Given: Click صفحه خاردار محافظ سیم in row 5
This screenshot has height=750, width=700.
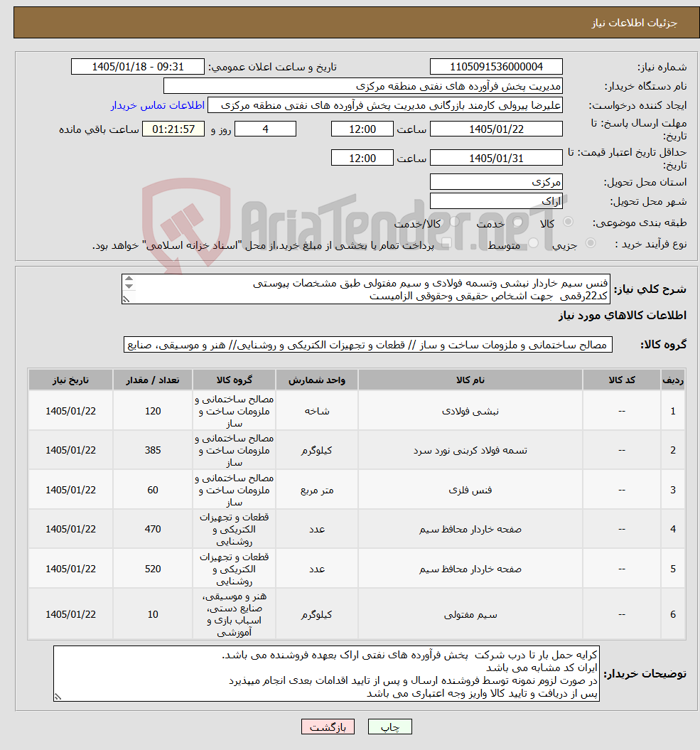Looking at the screenshot, I should (470, 569).
